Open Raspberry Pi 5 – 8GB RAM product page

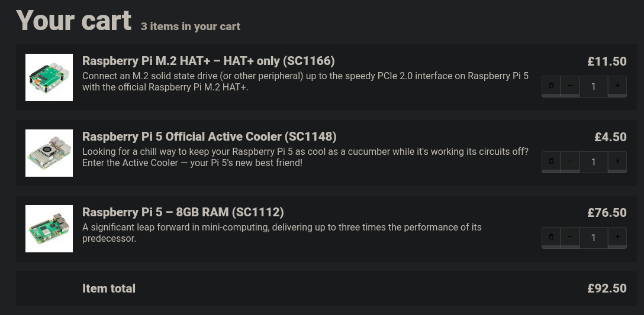[183, 212]
